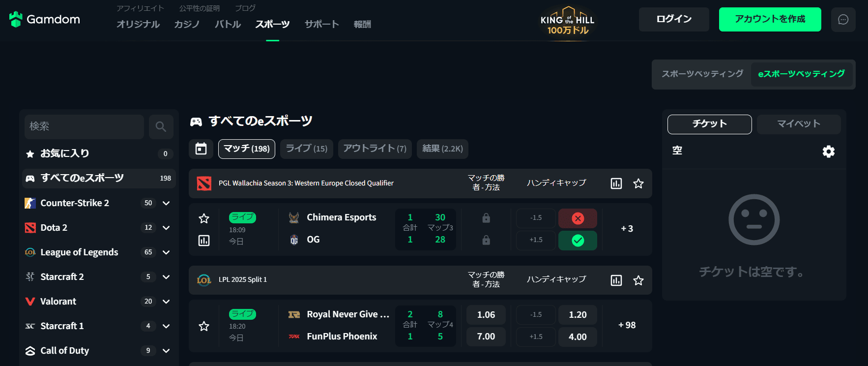Expand the League of Legends category
Image resolution: width=868 pixels, height=366 pixels.
coord(166,252)
